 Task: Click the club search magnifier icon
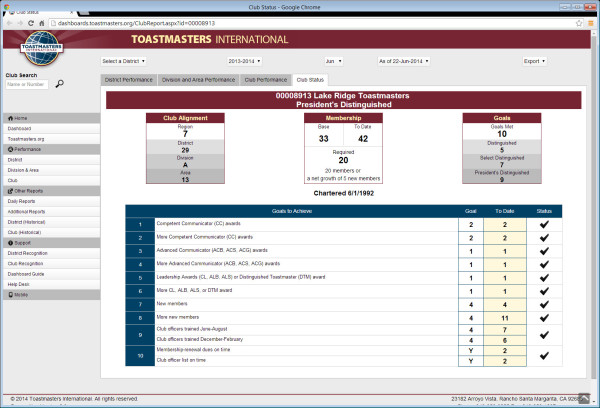[59, 83]
